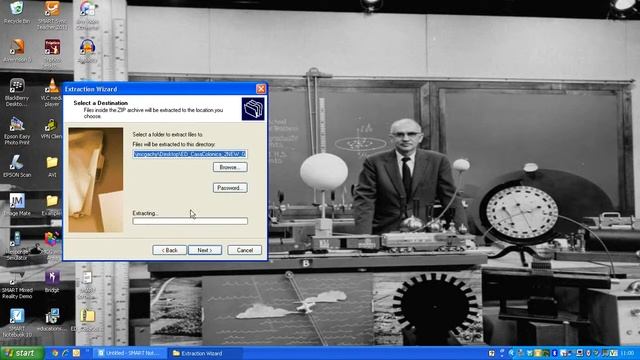The height and width of the screenshot is (360, 640).
Task: Click the Bluetooth tray icon
Action: 554,353
